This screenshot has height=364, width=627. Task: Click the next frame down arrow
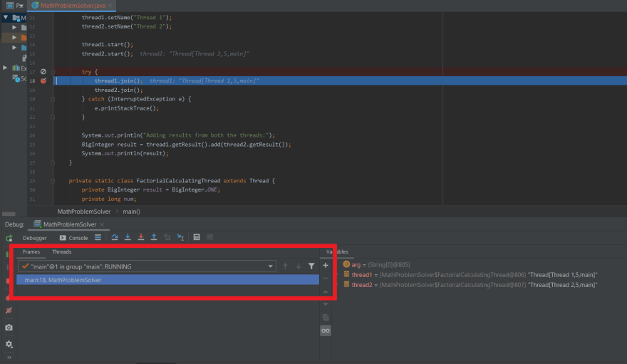299,266
